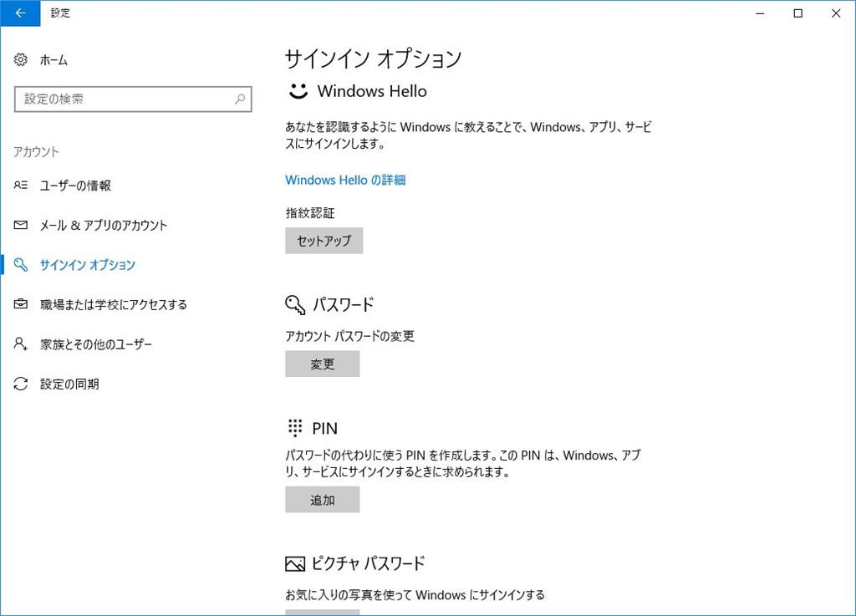Image resolution: width=856 pixels, height=616 pixels.
Task: Close the Settings window
Action: (836, 13)
